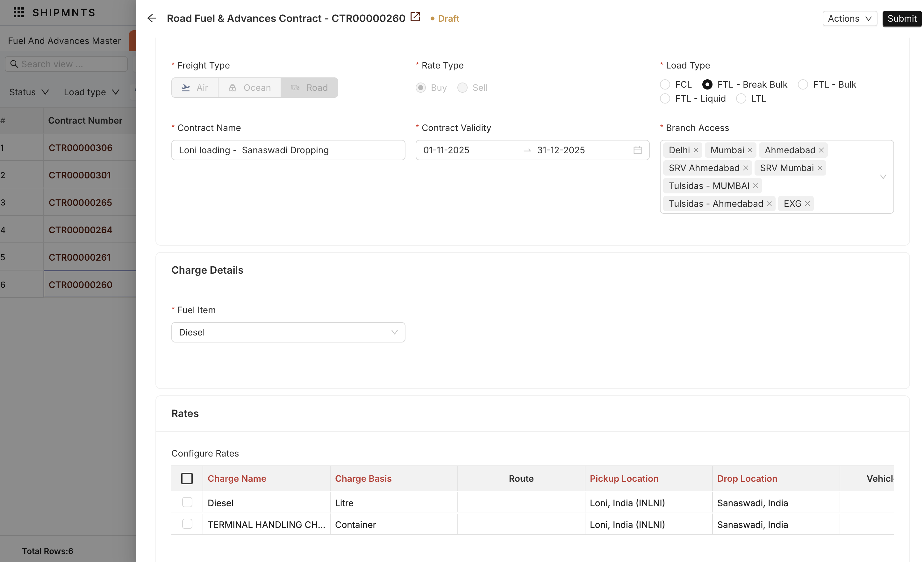The width and height of the screenshot is (924, 562).
Task: Choose Sell rate type
Action: point(462,88)
